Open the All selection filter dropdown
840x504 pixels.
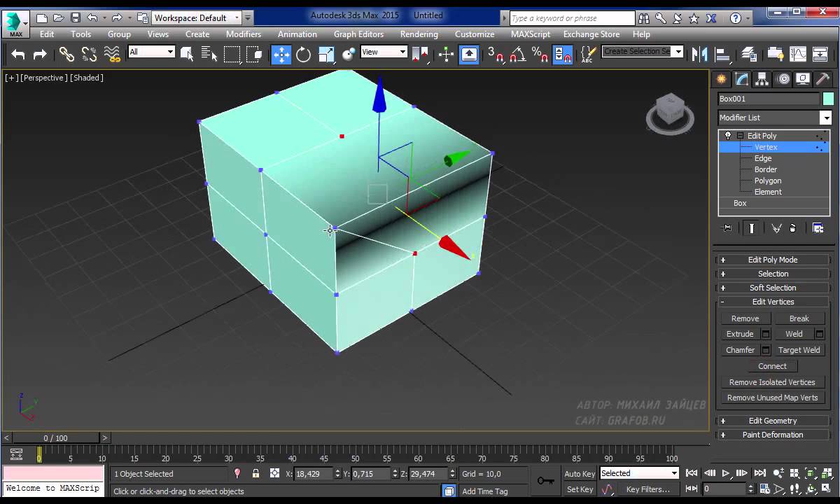(x=151, y=52)
